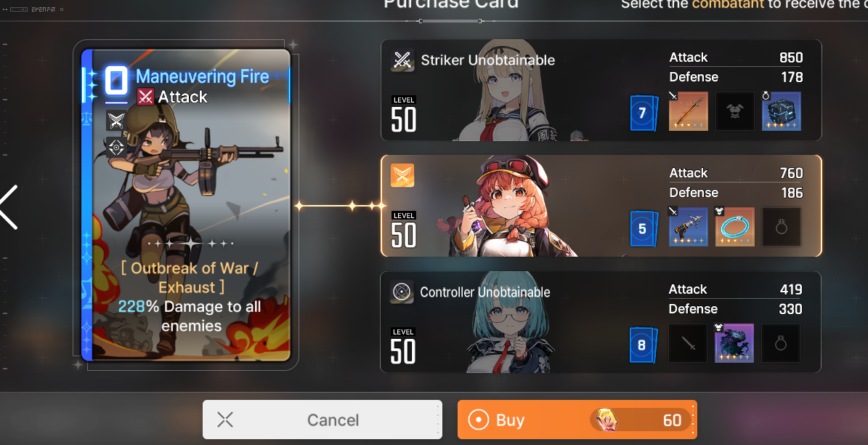Open the deck icon showing 7 cards

(644, 113)
